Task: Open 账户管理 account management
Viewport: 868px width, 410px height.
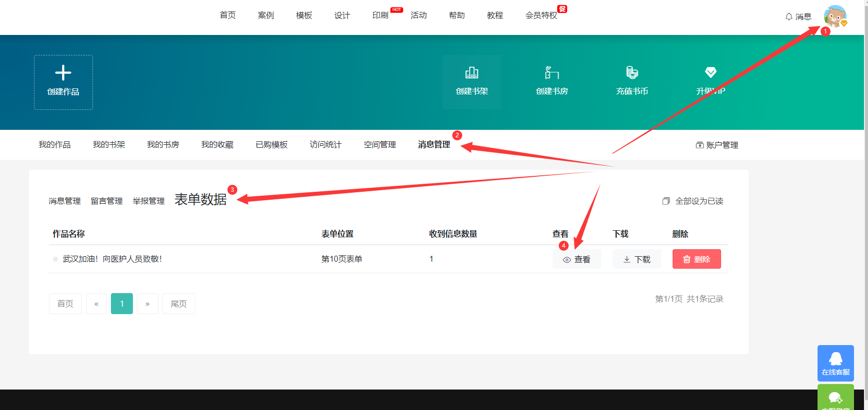Action: click(x=717, y=145)
